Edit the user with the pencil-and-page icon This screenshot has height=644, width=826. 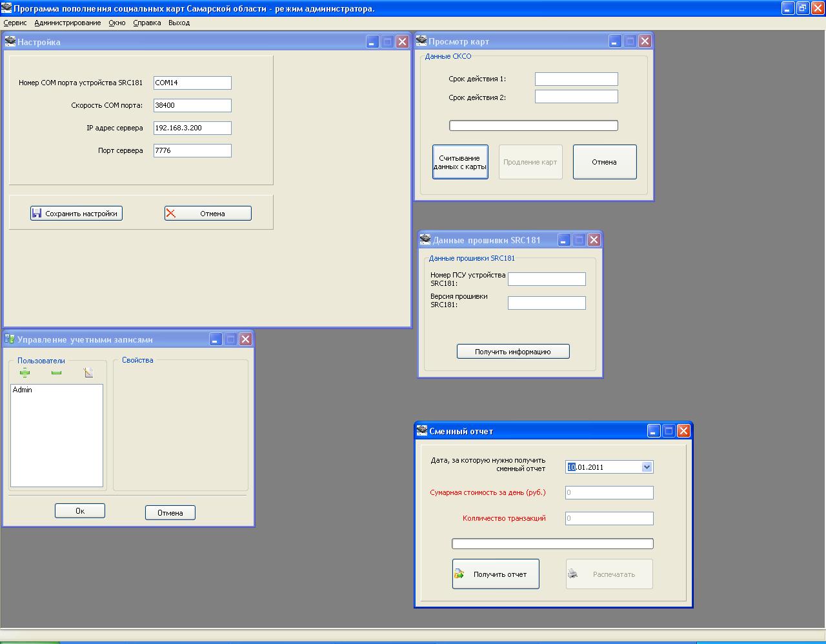88,372
